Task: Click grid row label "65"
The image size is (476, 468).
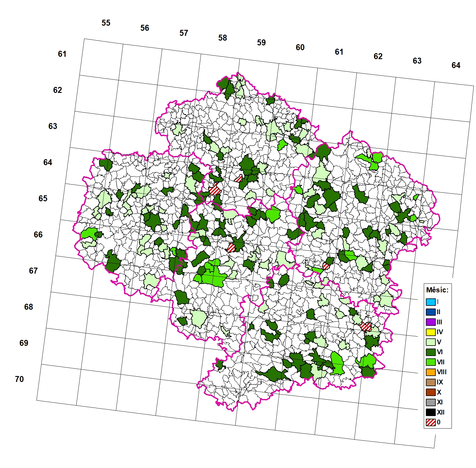Action: click(x=43, y=199)
